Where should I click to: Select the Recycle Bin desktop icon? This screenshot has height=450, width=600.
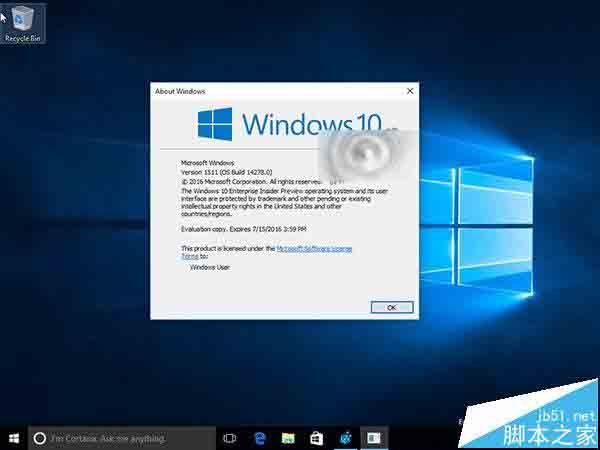click(23, 23)
